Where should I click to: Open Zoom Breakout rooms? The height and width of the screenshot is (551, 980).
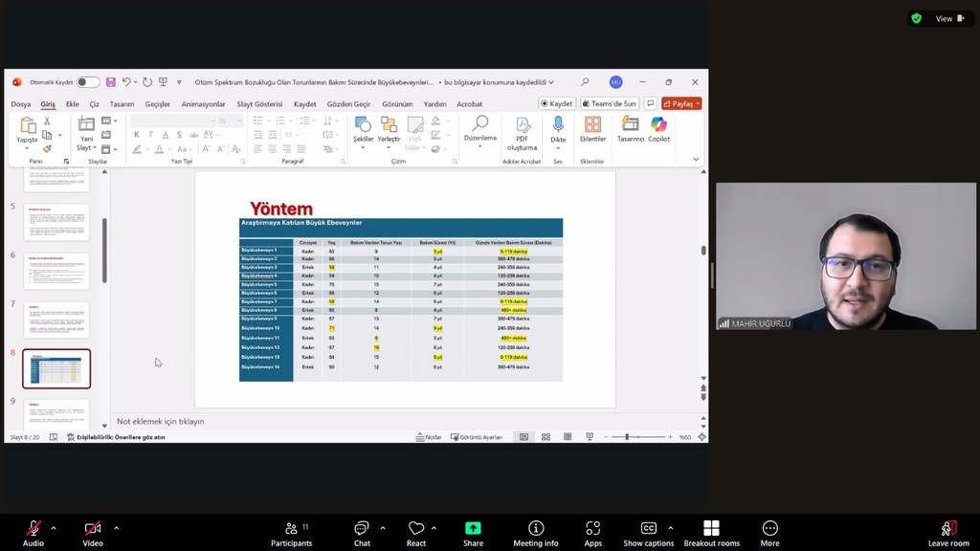tap(711, 534)
